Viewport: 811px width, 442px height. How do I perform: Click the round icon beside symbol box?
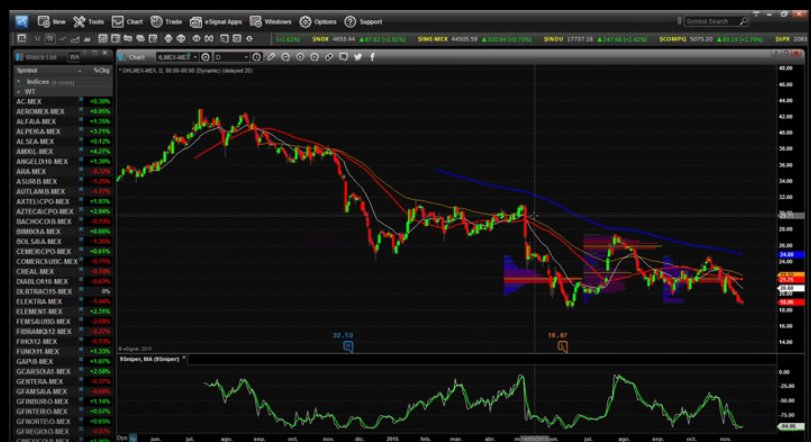click(205, 57)
